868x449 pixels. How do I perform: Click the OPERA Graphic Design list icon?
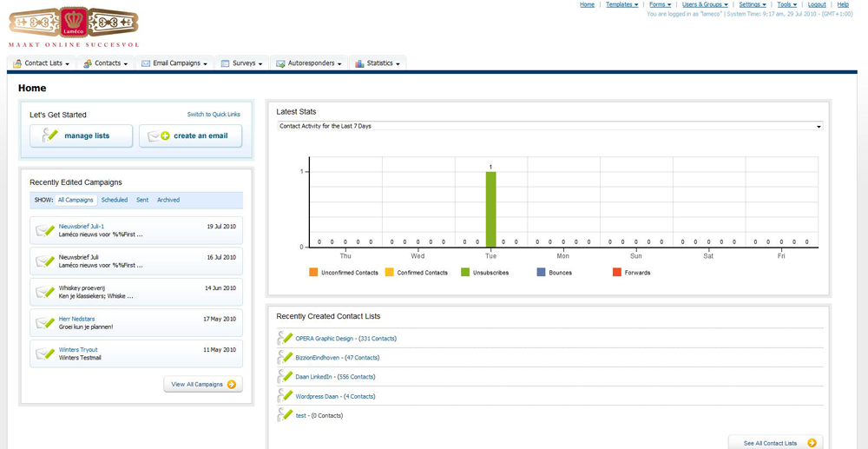(x=285, y=338)
